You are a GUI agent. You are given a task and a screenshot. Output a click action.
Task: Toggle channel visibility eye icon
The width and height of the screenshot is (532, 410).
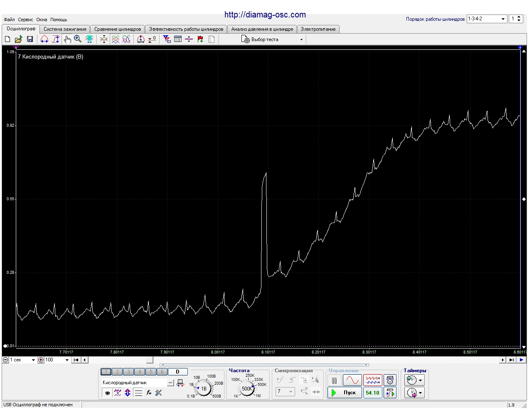point(107,393)
